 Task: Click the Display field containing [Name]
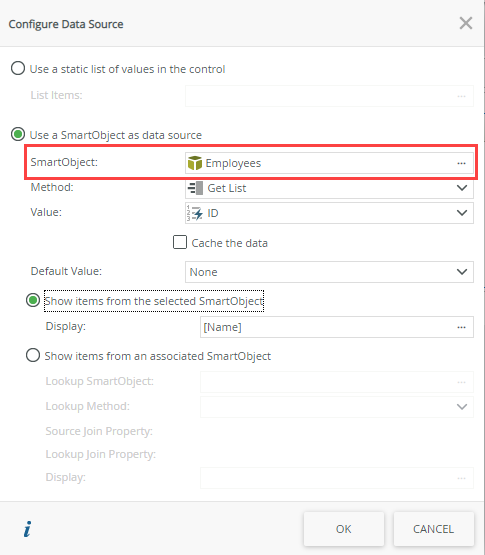point(337,327)
